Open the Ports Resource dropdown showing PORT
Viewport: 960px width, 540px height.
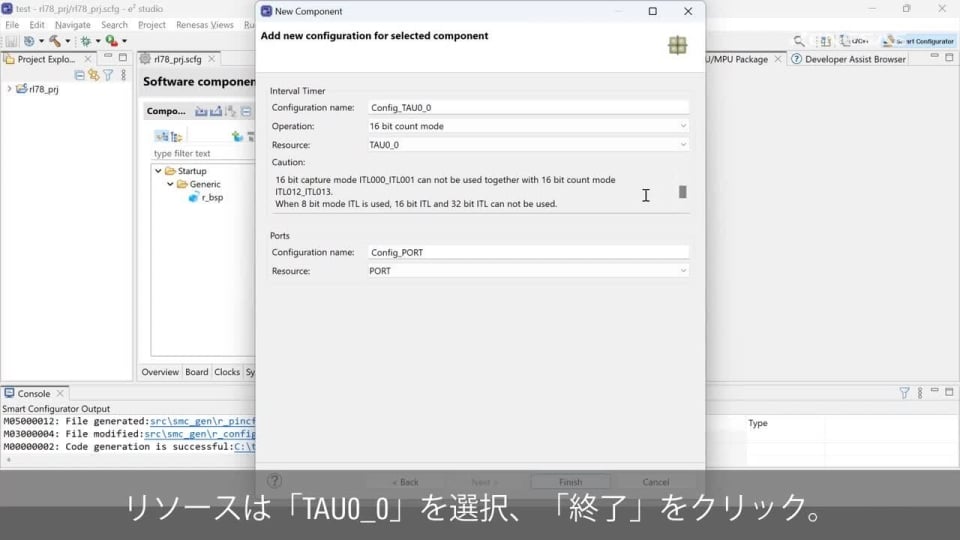(x=528, y=271)
